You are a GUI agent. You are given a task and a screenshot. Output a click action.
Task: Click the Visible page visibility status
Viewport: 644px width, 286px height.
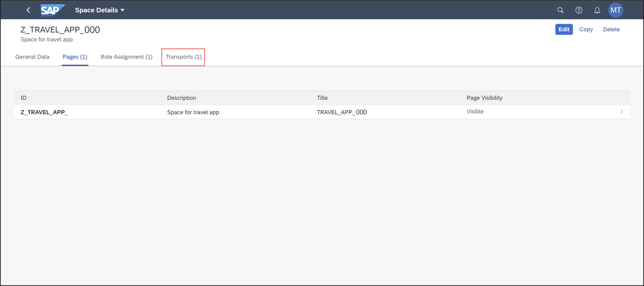pos(475,111)
